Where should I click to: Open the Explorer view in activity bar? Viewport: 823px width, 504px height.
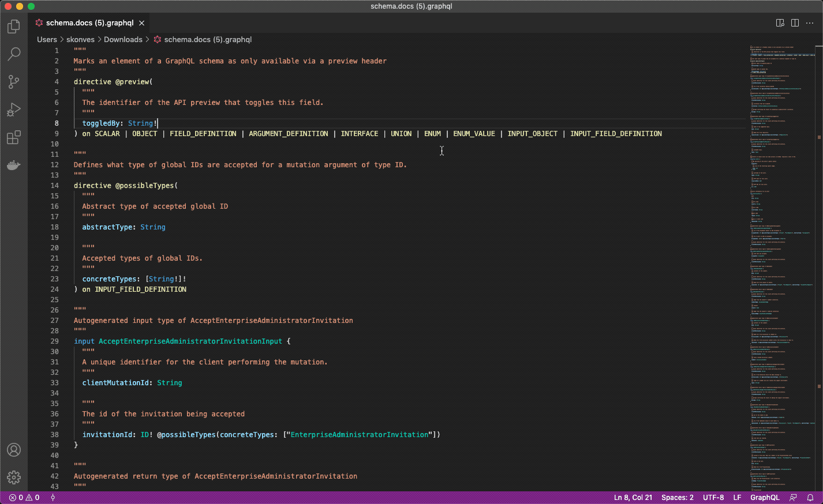14,27
